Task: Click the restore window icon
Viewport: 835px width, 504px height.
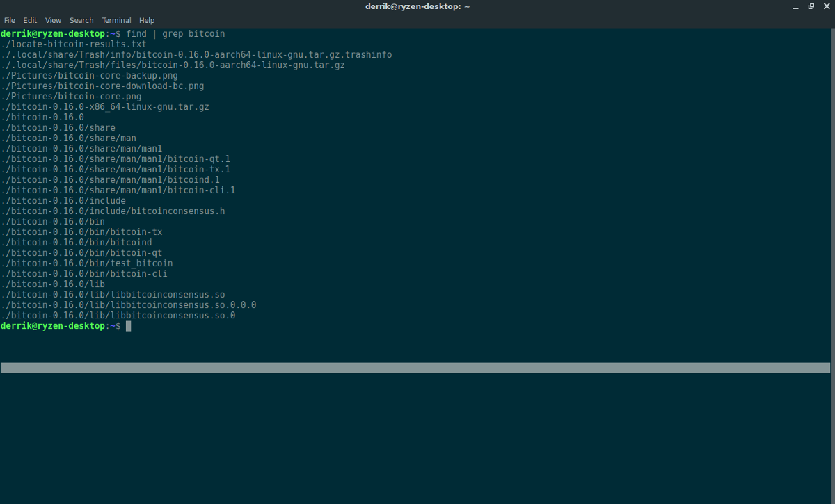Action: (809, 6)
